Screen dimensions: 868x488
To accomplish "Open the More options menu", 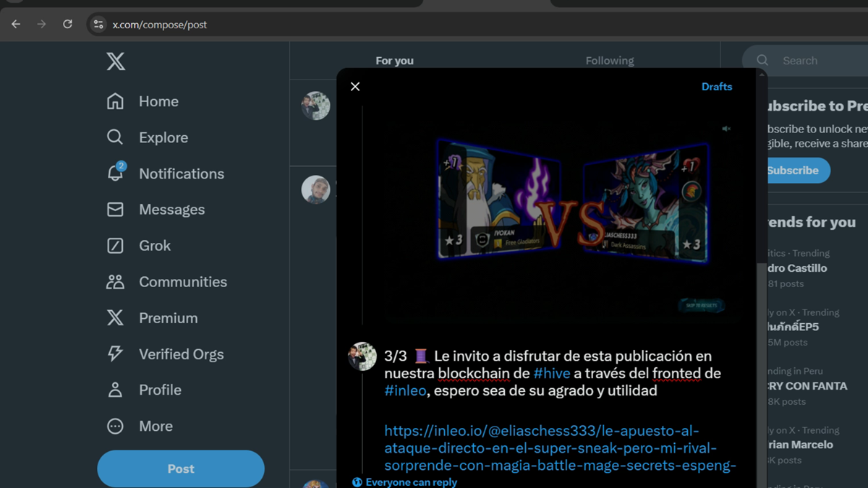I will (140, 426).
